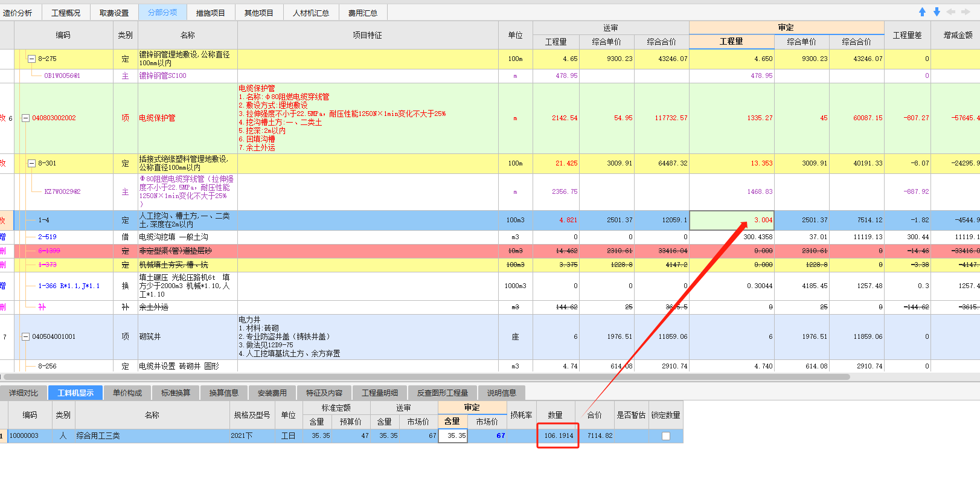Image resolution: width=980 pixels, height=485 pixels.
Task: Open the 取费设置 tab
Action: click(x=114, y=13)
